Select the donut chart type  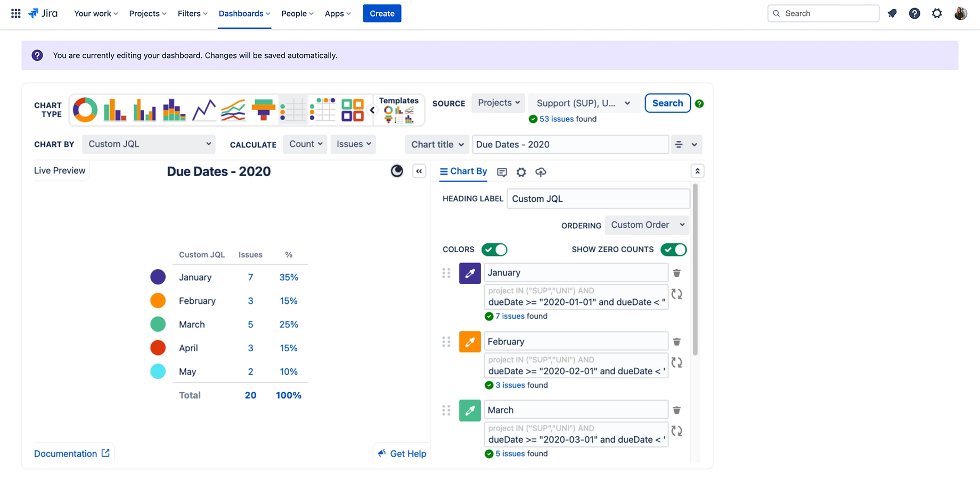[x=85, y=110]
